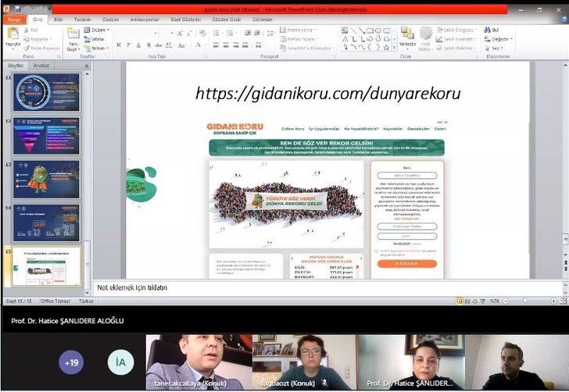Open Şekil Anahattı shape outline dropdown
569x392 pixels.
tap(456, 39)
